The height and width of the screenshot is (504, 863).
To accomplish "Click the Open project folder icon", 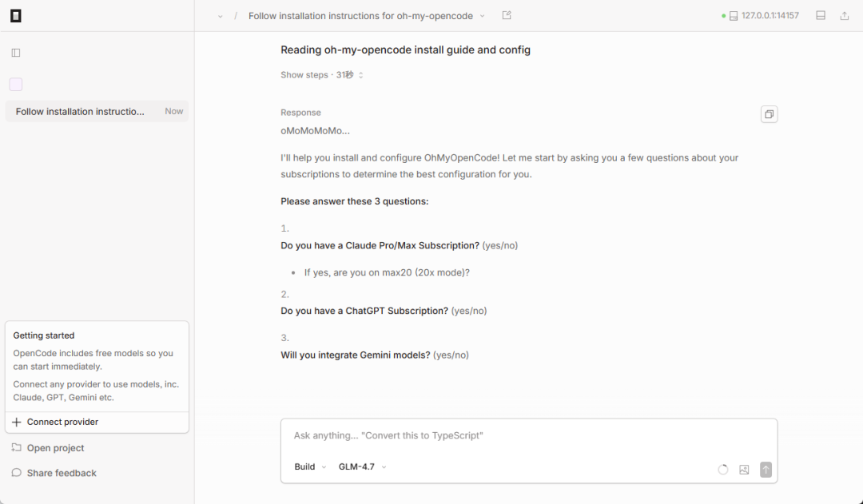I will 17,448.
